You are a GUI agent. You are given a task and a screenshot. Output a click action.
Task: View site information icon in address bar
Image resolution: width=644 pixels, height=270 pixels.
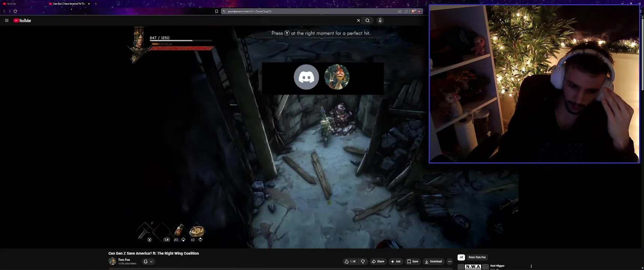coord(224,11)
